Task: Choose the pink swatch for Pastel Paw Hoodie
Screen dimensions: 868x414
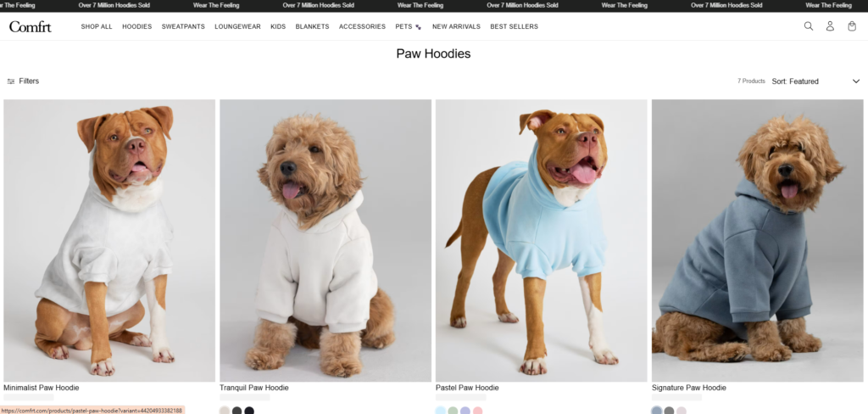Action: [x=478, y=411]
